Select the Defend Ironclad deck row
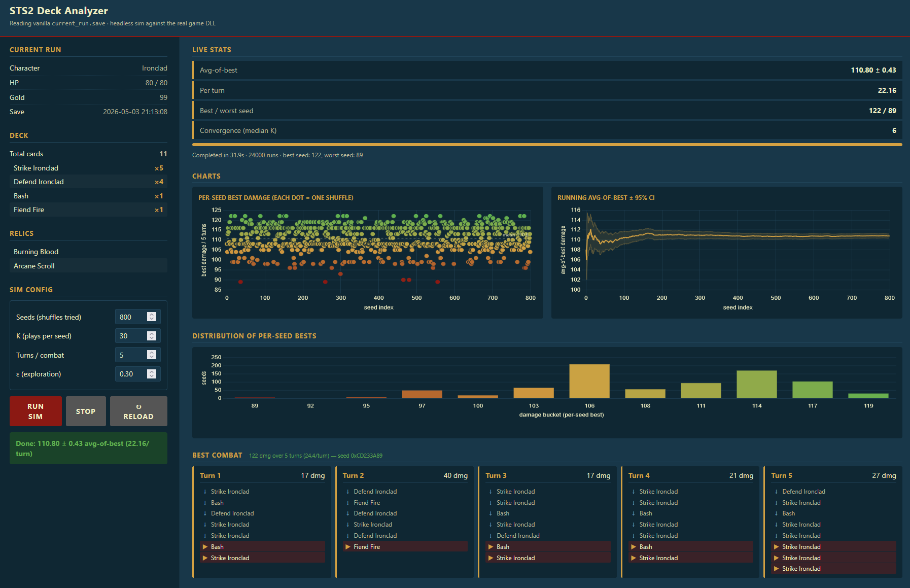910x588 pixels. coord(88,182)
